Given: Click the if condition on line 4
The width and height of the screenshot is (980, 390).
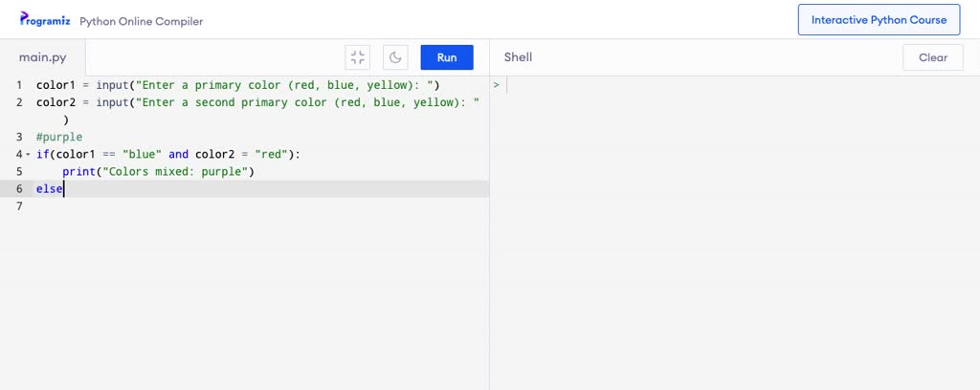Looking at the screenshot, I should tap(168, 154).
